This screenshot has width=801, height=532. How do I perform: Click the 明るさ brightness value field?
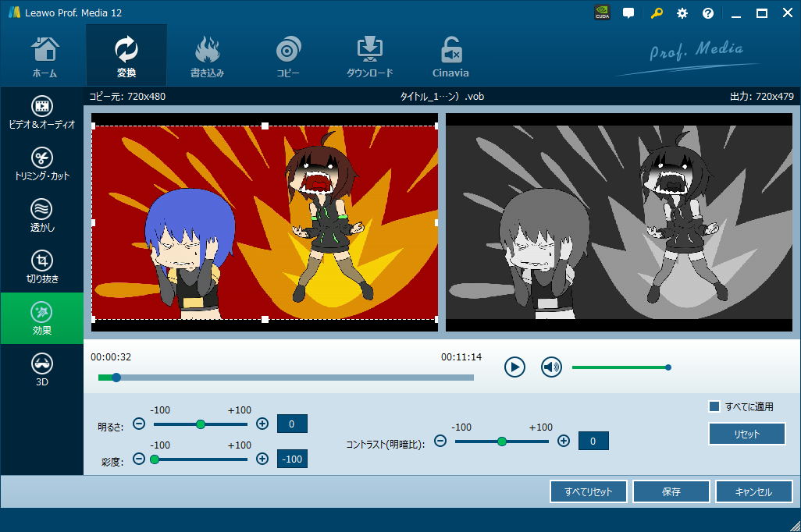pyautogui.click(x=292, y=424)
